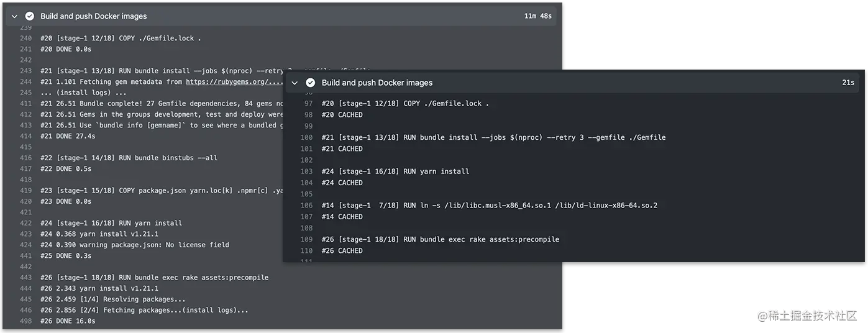Click the "#20 DONE 0.0s" log line

pyautogui.click(x=65, y=49)
